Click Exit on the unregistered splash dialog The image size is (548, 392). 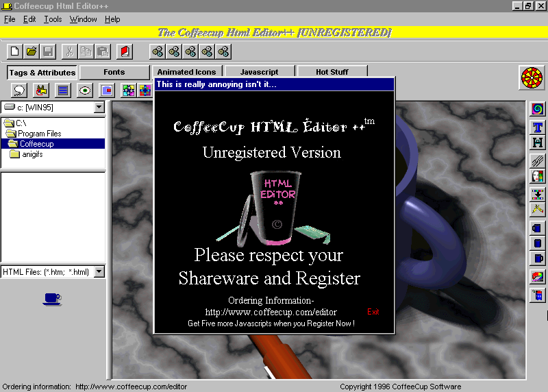click(x=373, y=312)
